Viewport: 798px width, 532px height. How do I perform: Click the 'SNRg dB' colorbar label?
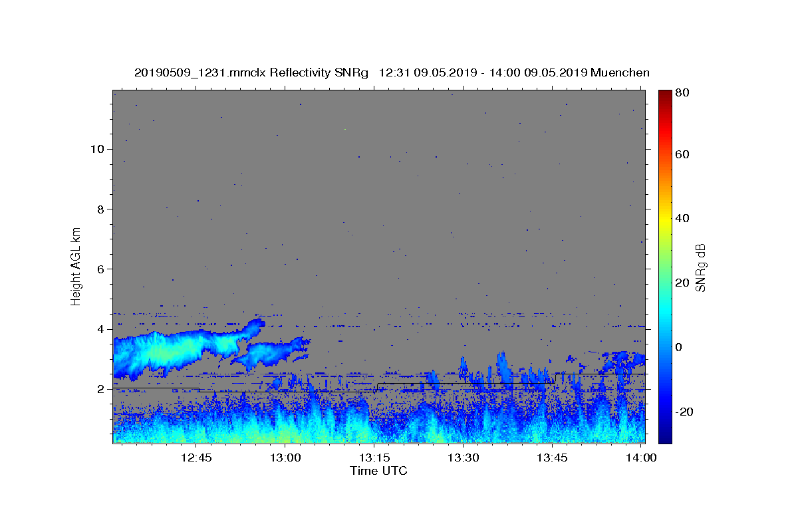tap(701, 267)
